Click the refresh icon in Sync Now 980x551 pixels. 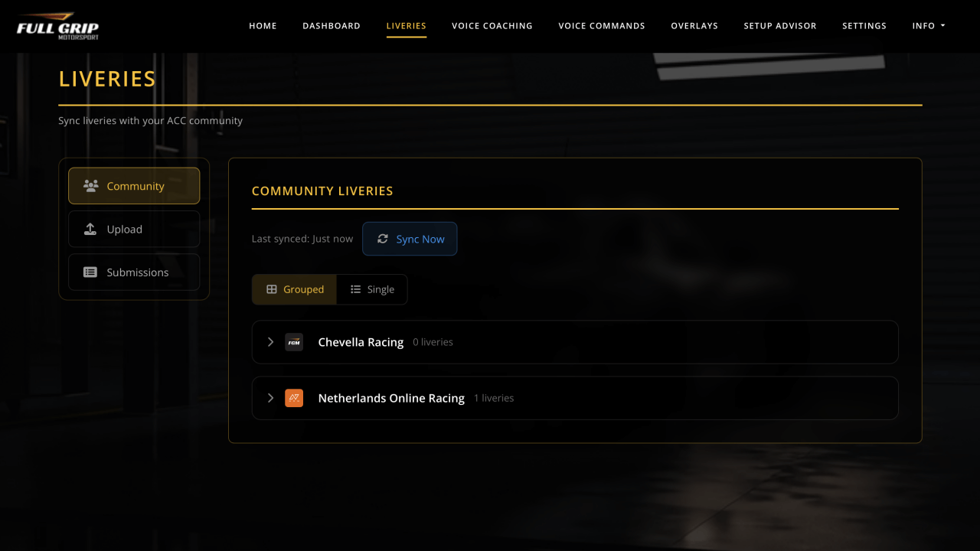(x=383, y=239)
